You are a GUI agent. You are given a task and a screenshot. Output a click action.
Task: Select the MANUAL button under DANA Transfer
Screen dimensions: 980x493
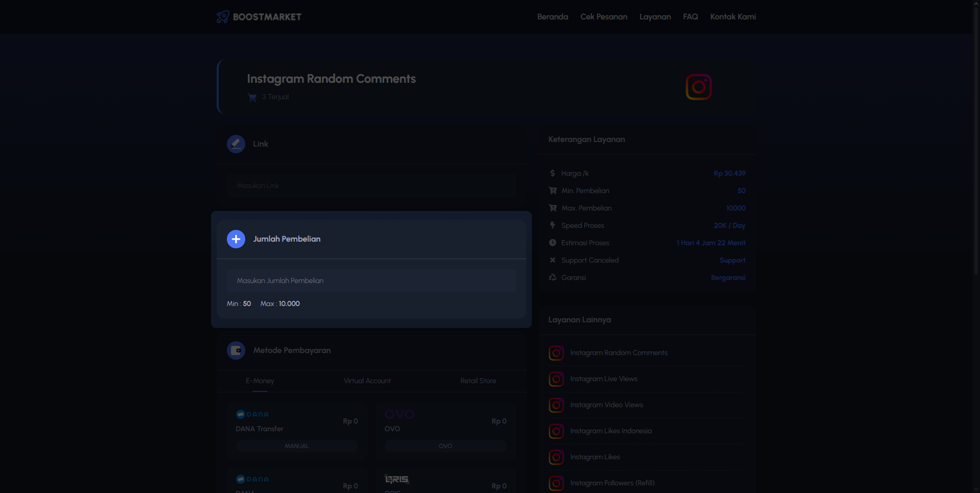click(x=297, y=446)
